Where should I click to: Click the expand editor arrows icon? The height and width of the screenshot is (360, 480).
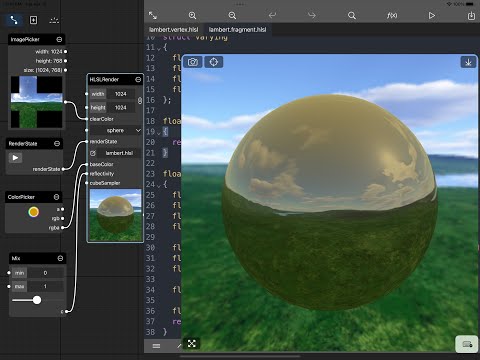[153, 15]
